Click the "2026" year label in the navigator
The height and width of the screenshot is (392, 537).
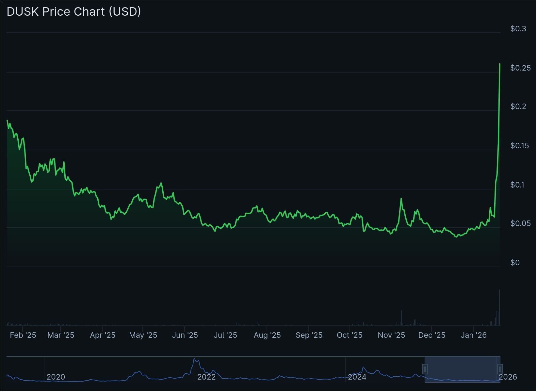point(508,377)
